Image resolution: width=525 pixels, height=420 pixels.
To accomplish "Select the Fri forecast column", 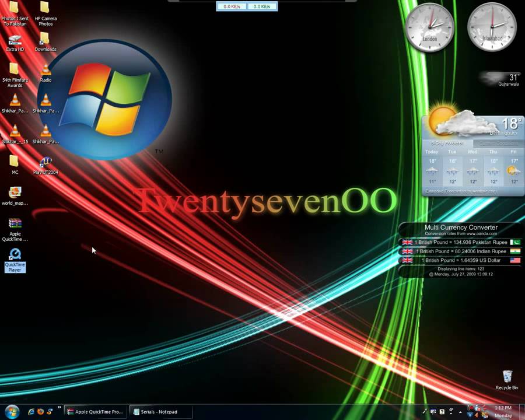I will (514, 167).
